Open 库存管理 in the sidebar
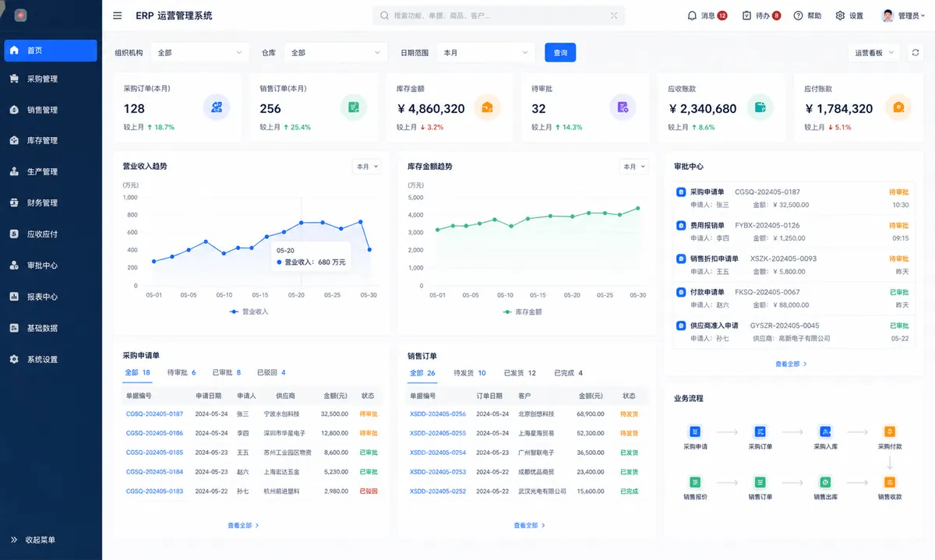The image size is (935, 560). pyautogui.click(x=51, y=141)
